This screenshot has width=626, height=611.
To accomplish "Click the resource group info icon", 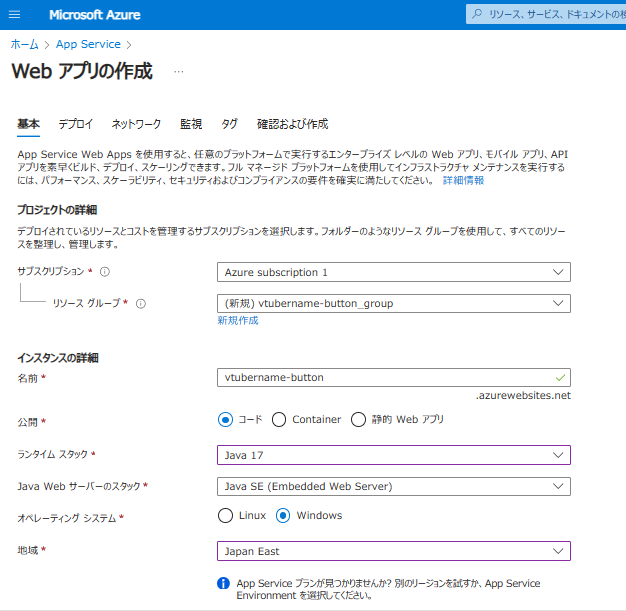I will (x=141, y=304).
